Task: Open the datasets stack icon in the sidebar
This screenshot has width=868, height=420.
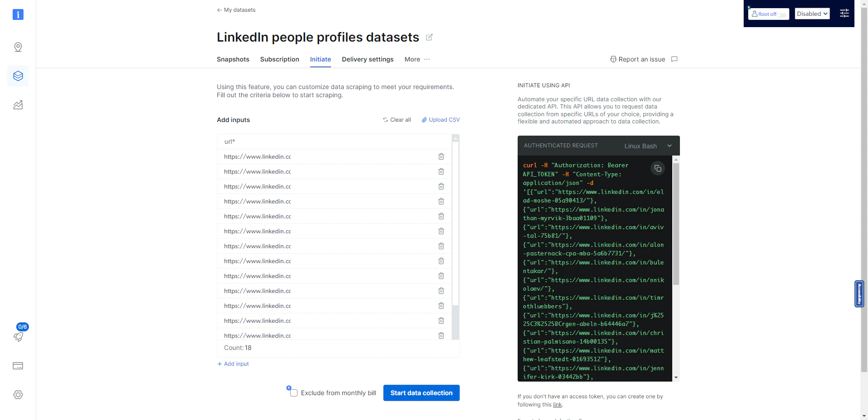Action: [x=18, y=76]
